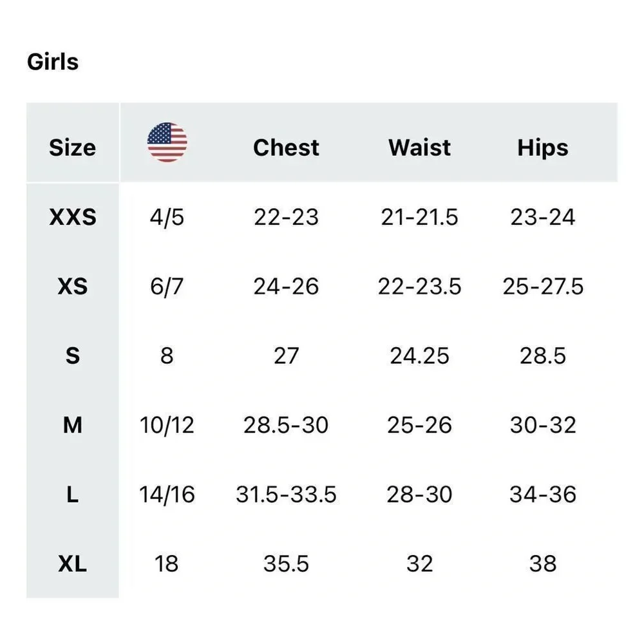The image size is (644, 644).
Task: Select the XXS size row label
Action: 73,217
